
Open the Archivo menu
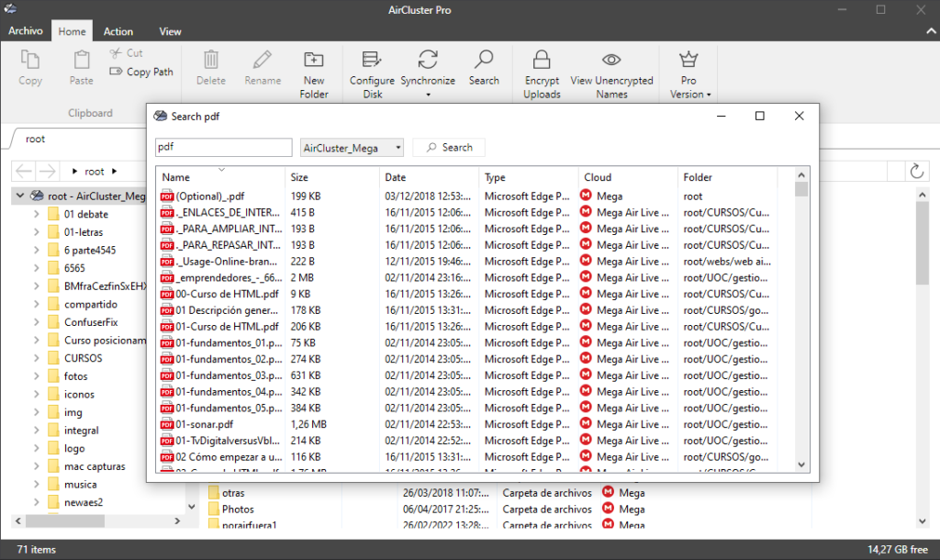(x=25, y=30)
